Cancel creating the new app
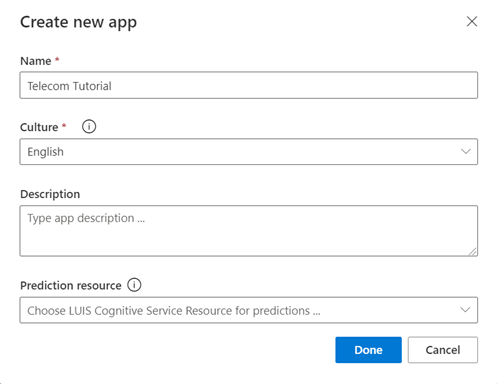497x384 pixels. point(443,350)
